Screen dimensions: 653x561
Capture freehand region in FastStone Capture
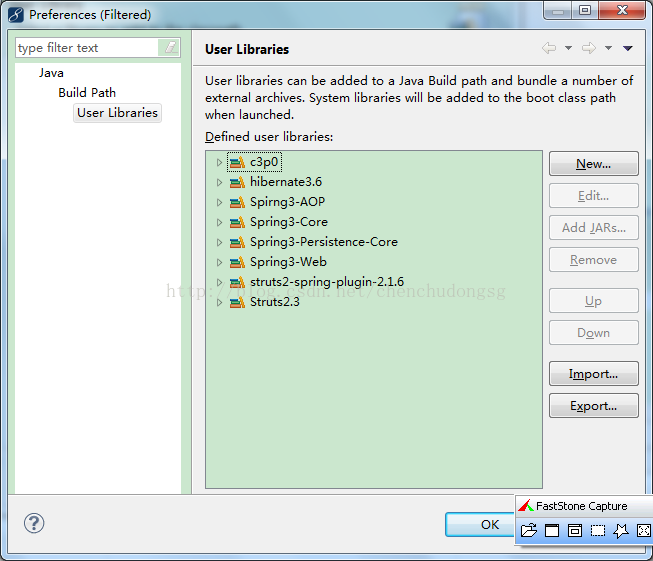click(x=621, y=531)
